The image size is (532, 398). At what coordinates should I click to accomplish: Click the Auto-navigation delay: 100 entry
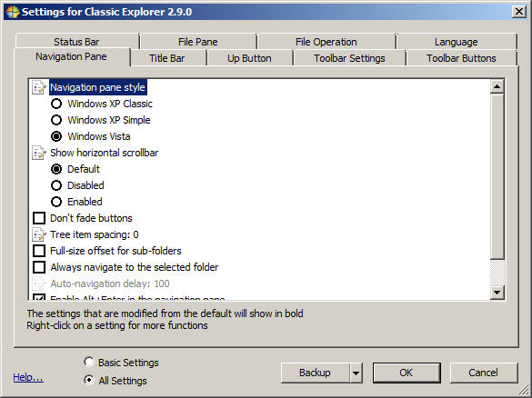point(110,284)
